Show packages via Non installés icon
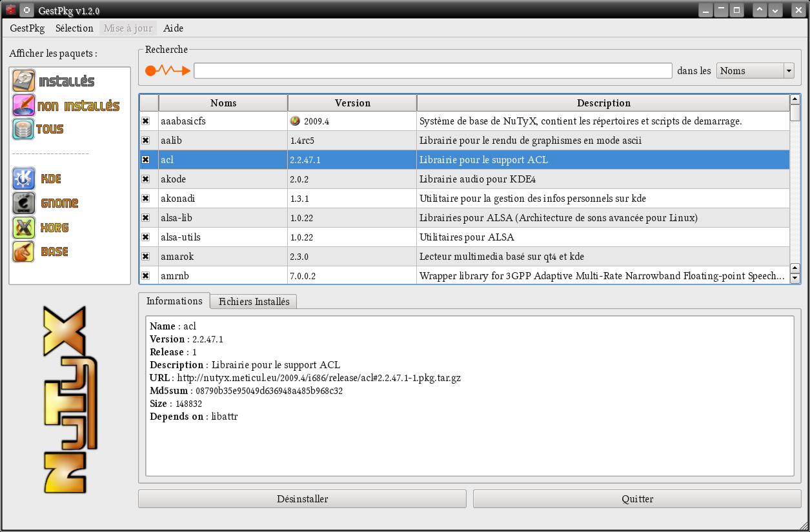 [24, 105]
